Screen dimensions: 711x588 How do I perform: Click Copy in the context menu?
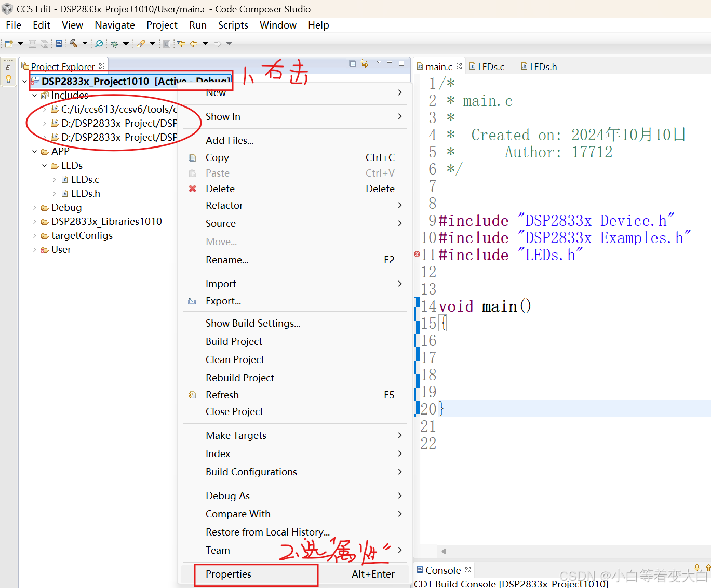[x=295, y=157]
